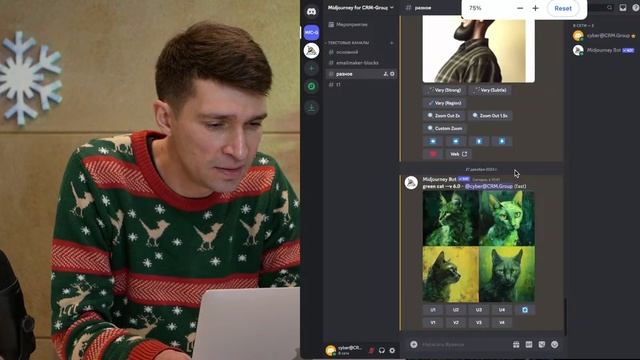Viewport: 640px width, 360px height.
Task: Click the U3 upscale button
Action: 479,310
